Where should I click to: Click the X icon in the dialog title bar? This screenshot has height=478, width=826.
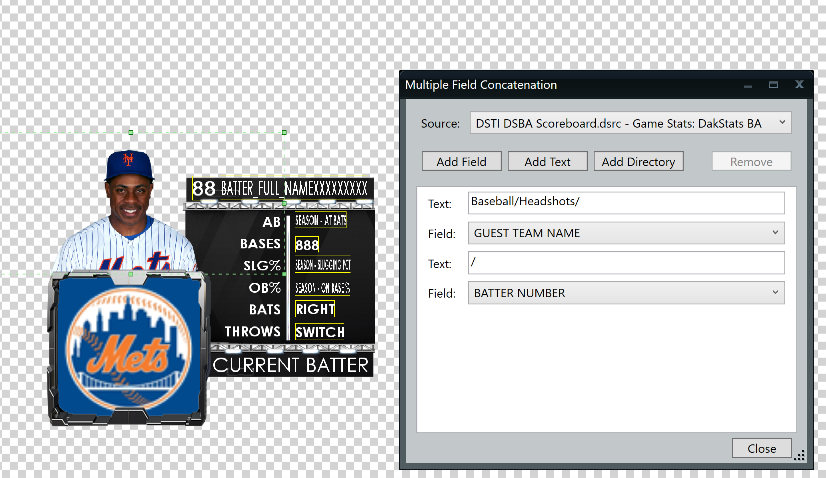point(799,84)
